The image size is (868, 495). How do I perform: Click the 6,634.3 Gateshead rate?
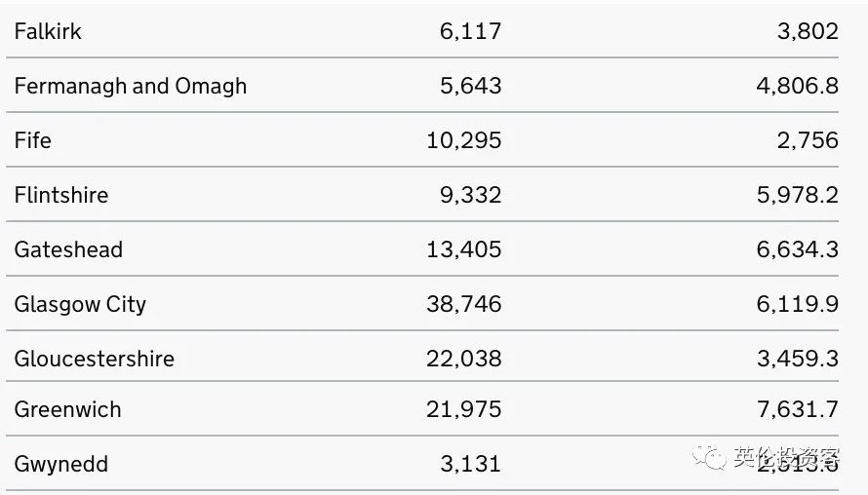point(798,249)
